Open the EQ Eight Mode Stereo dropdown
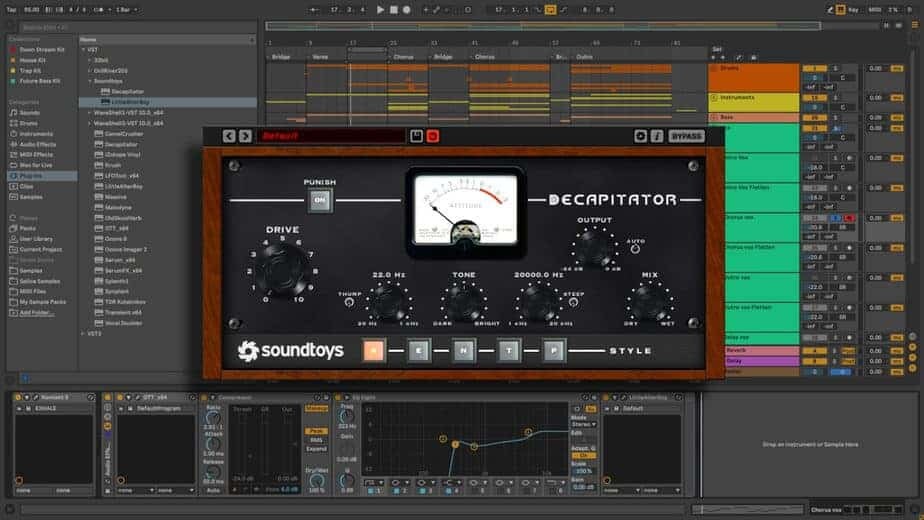 [x=583, y=424]
